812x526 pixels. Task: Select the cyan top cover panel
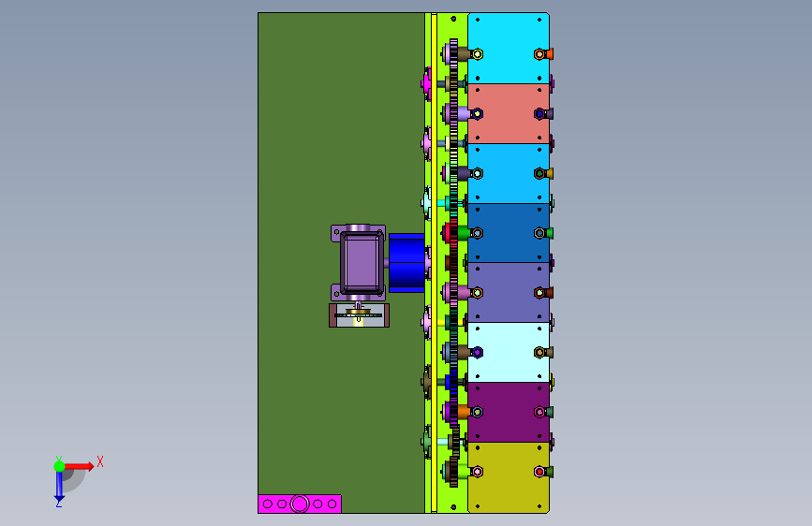click(x=509, y=48)
